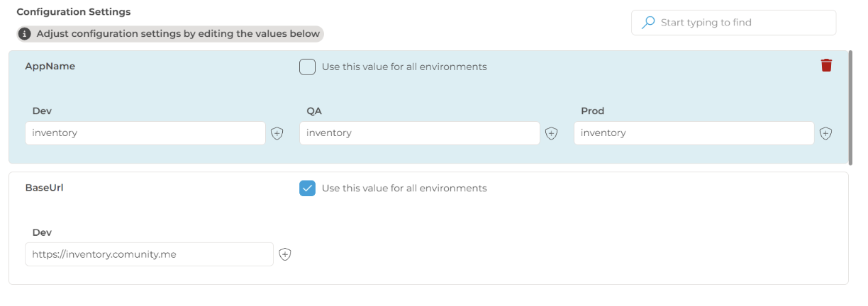
Task: Select the AppName setting title
Action: [x=50, y=66]
